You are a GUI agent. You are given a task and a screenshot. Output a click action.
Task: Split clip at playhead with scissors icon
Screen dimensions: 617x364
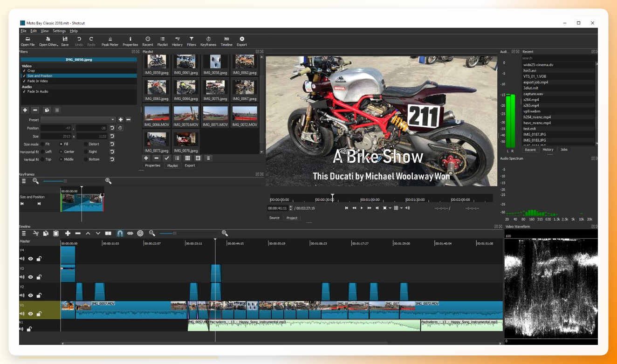click(36, 233)
